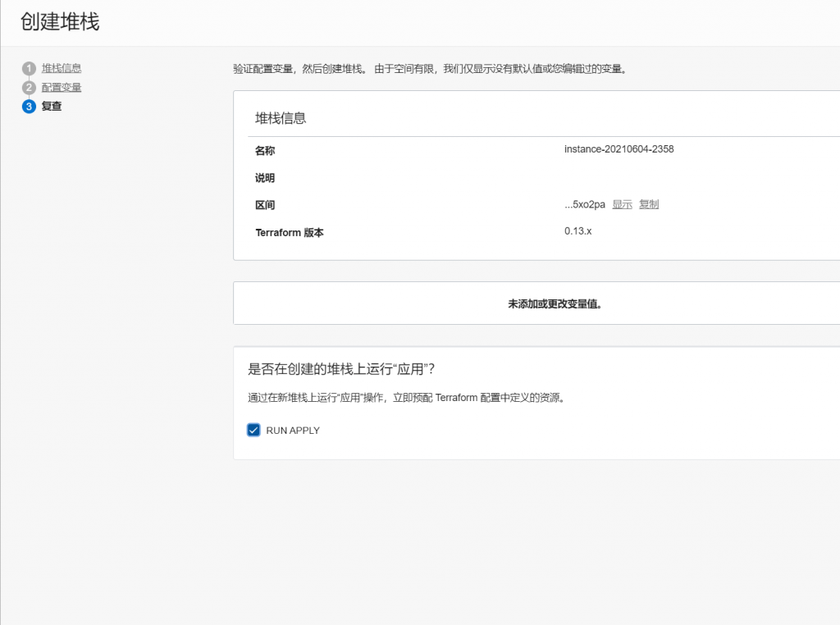Click the 是否在创建的堆栈上运行“应用” heading

[x=341, y=368]
